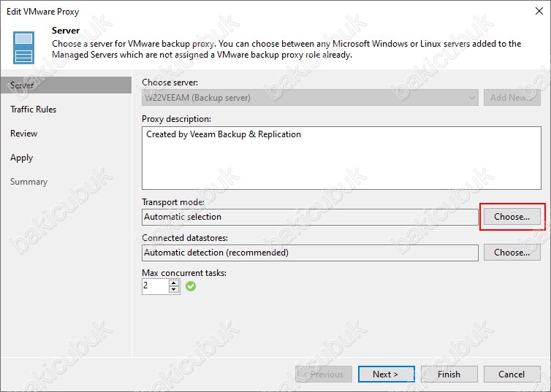Select the Summary step
This screenshot has width=551, height=392.
pos(28,182)
